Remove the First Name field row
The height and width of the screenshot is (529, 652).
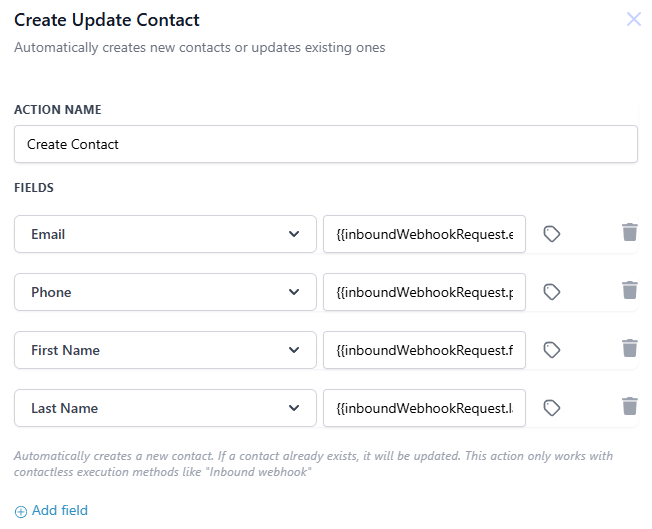point(630,348)
